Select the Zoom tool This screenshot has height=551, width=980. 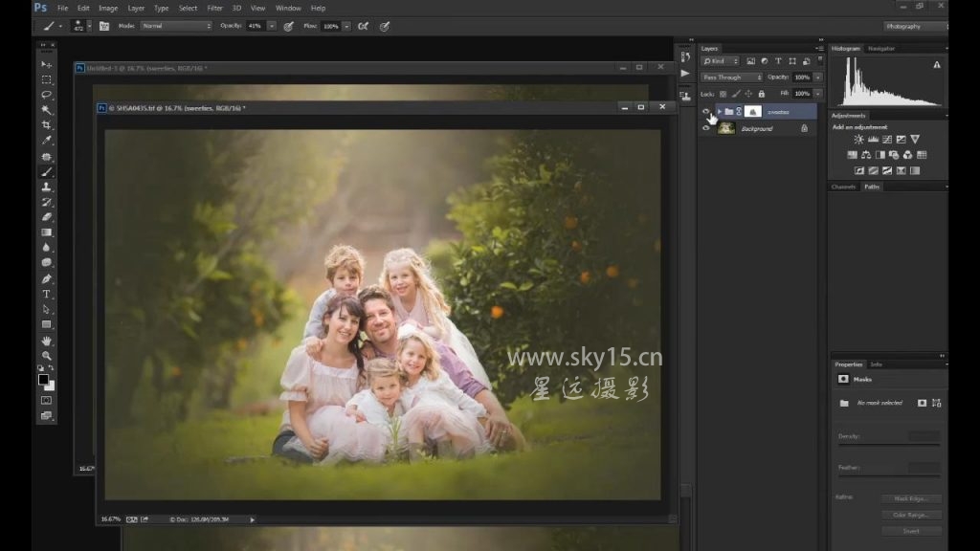point(46,356)
